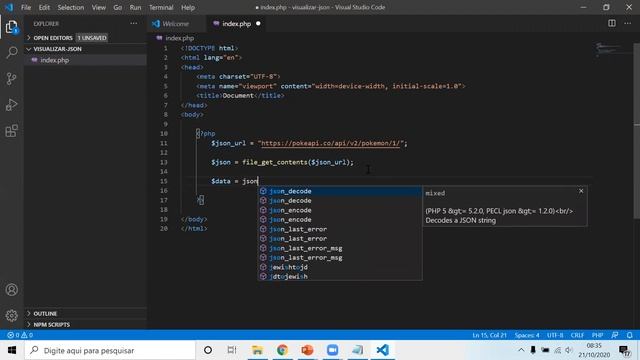640x360 pixels.
Task: Click the 1 UNSAVED badge
Action: (92, 38)
